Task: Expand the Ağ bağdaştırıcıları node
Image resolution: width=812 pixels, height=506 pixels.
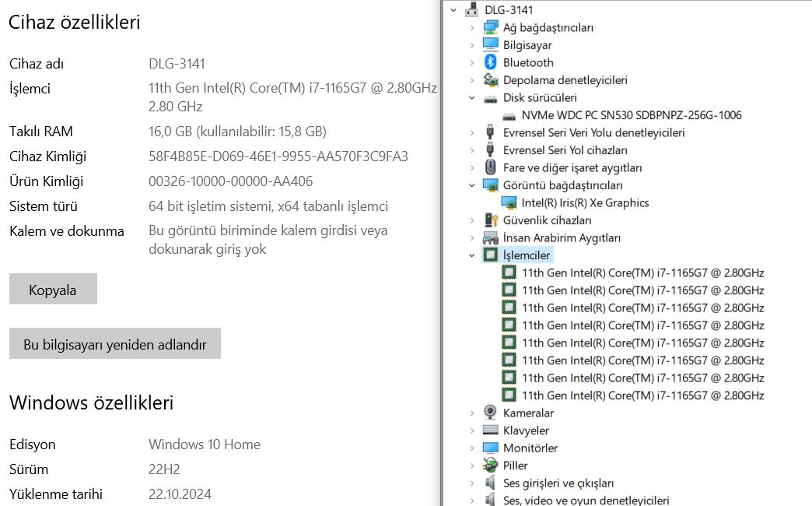Action: tap(472, 27)
